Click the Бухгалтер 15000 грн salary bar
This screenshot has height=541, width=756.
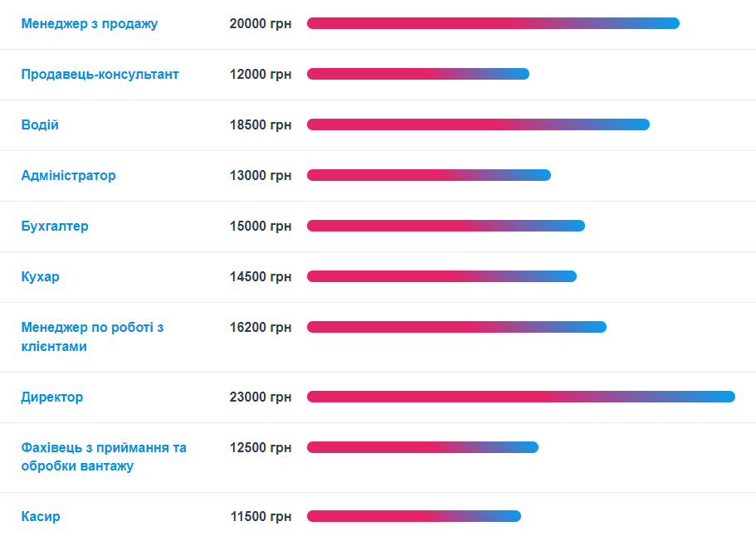point(446,226)
